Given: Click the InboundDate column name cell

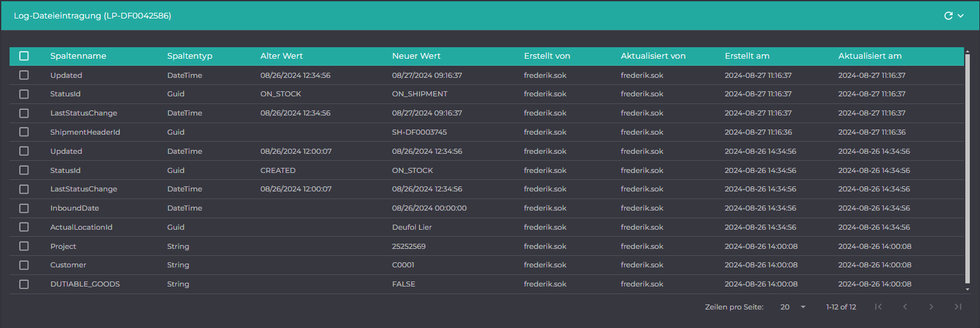Looking at the screenshot, I should point(75,208).
